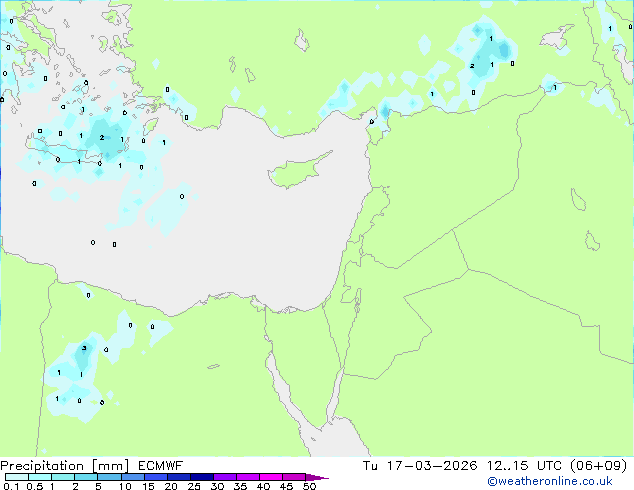Click the legend label '20'

click(171, 486)
